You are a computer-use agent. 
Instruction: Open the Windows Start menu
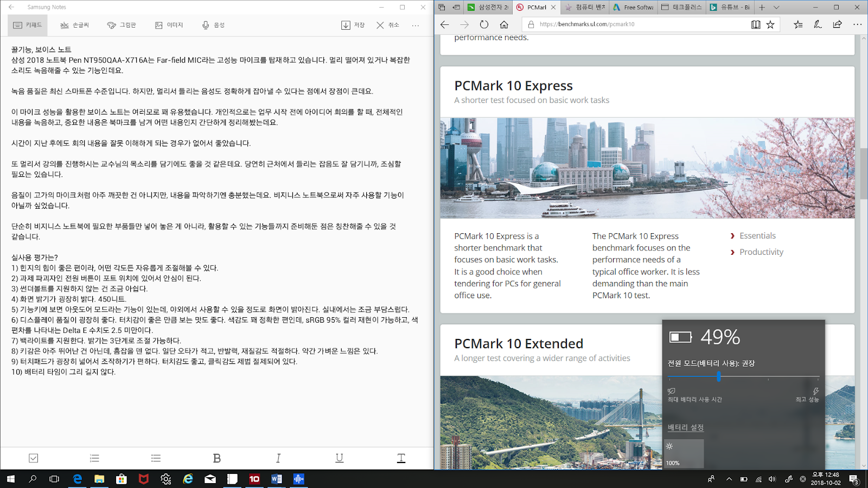coord(10,479)
